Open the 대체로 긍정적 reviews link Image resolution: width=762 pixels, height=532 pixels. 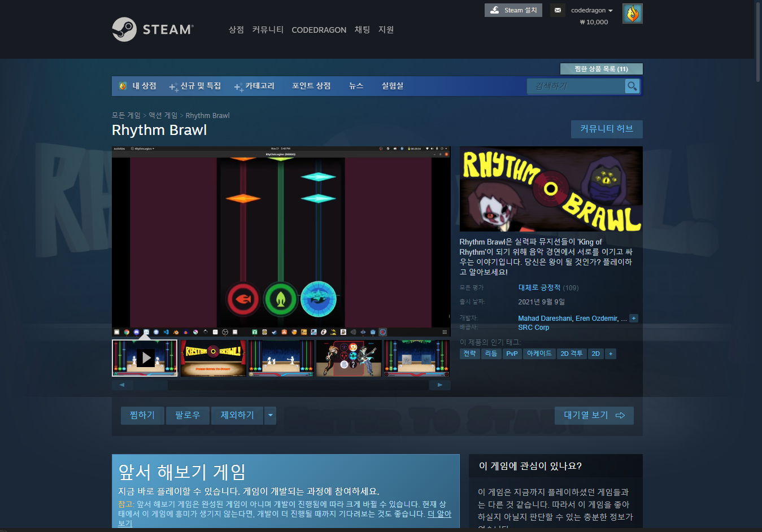tap(539, 287)
